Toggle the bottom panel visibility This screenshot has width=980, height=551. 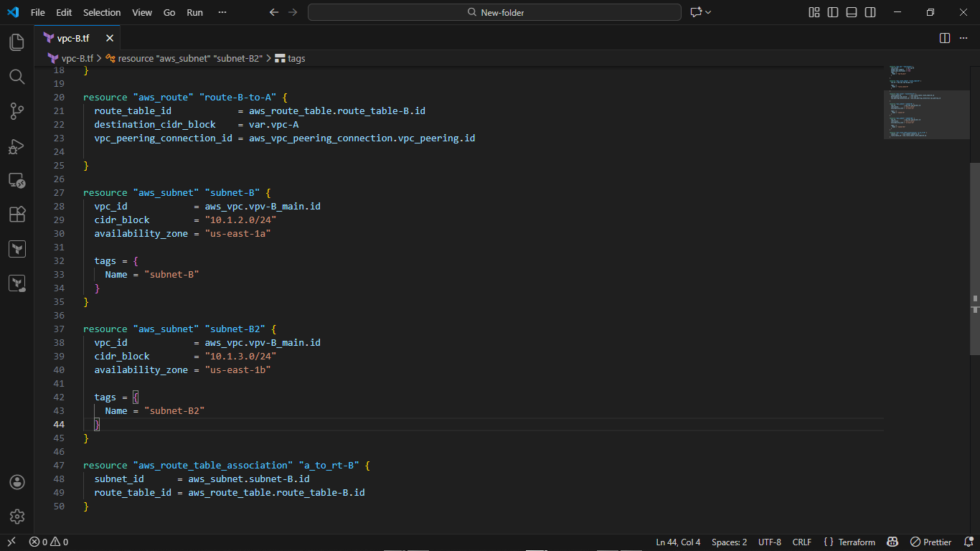point(851,12)
